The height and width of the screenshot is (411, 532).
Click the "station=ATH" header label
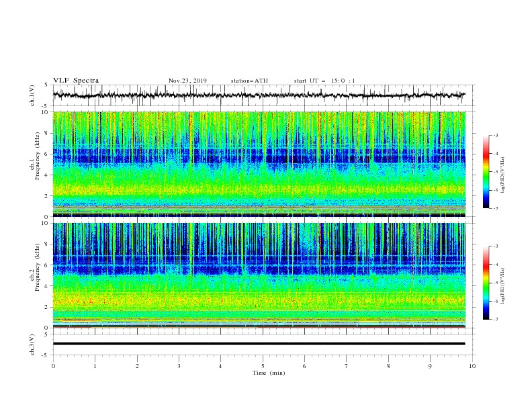[249, 81]
